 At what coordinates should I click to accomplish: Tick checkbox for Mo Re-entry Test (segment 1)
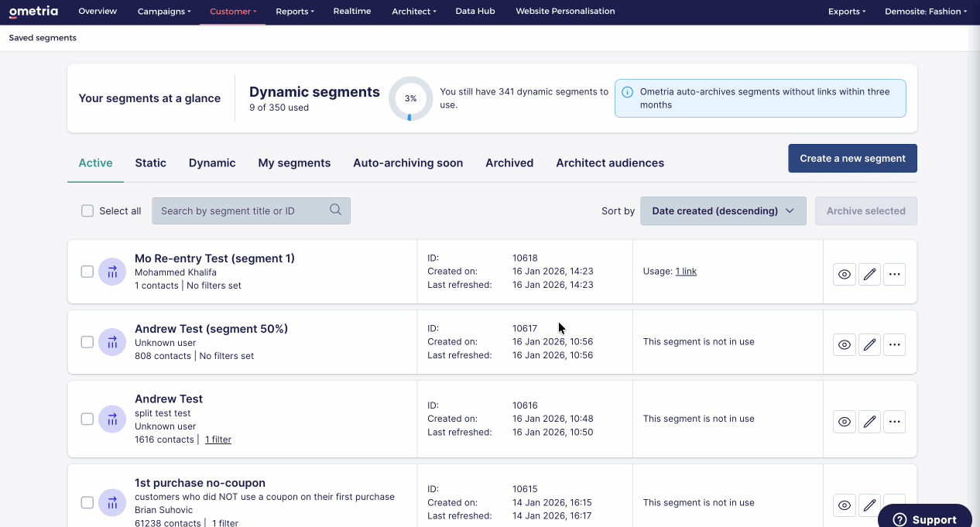tap(87, 272)
